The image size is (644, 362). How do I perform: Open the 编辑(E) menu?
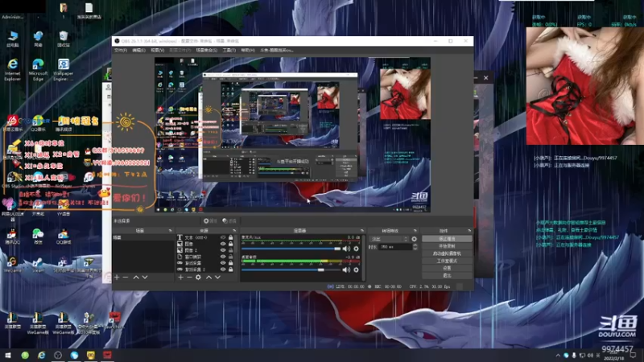(x=138, y=50)
